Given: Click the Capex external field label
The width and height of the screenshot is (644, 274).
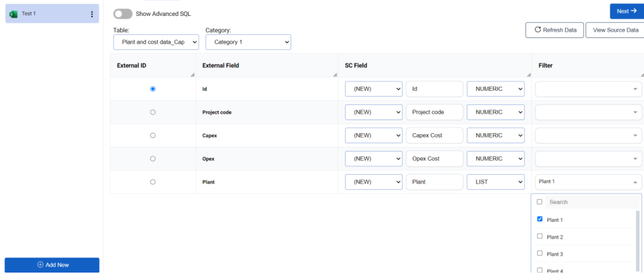Looking at the screenshot, I should pyautogui.click(x=210, y=136).
